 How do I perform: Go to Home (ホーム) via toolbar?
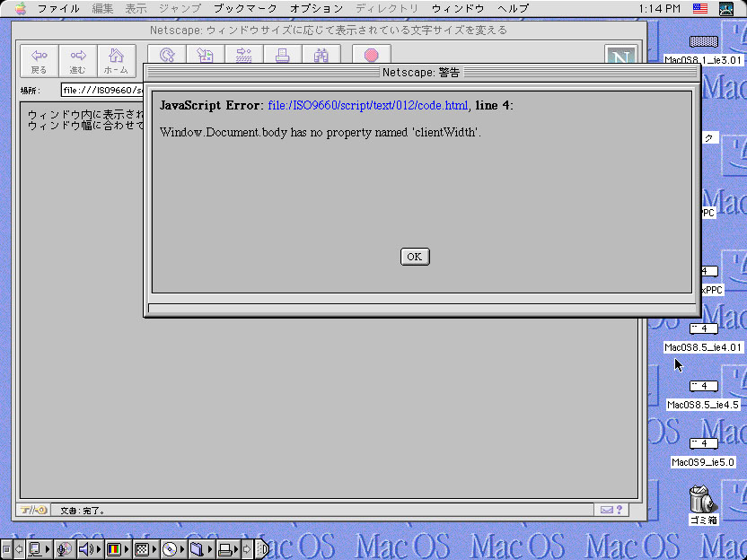[116, 61]
